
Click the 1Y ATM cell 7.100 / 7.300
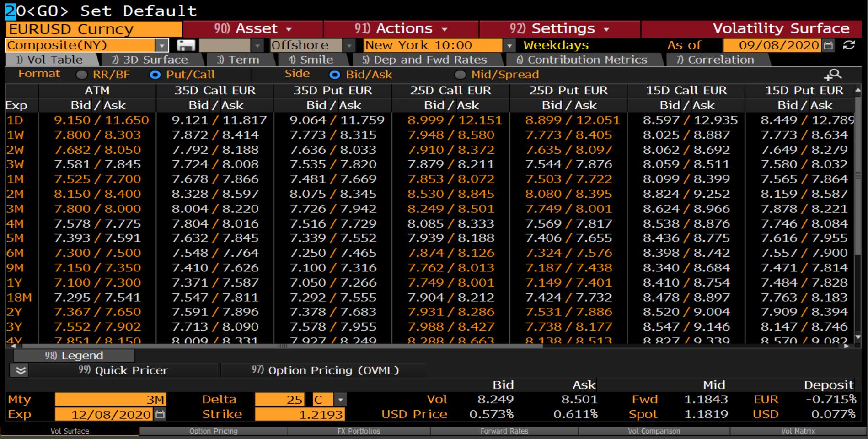(97, 282)
